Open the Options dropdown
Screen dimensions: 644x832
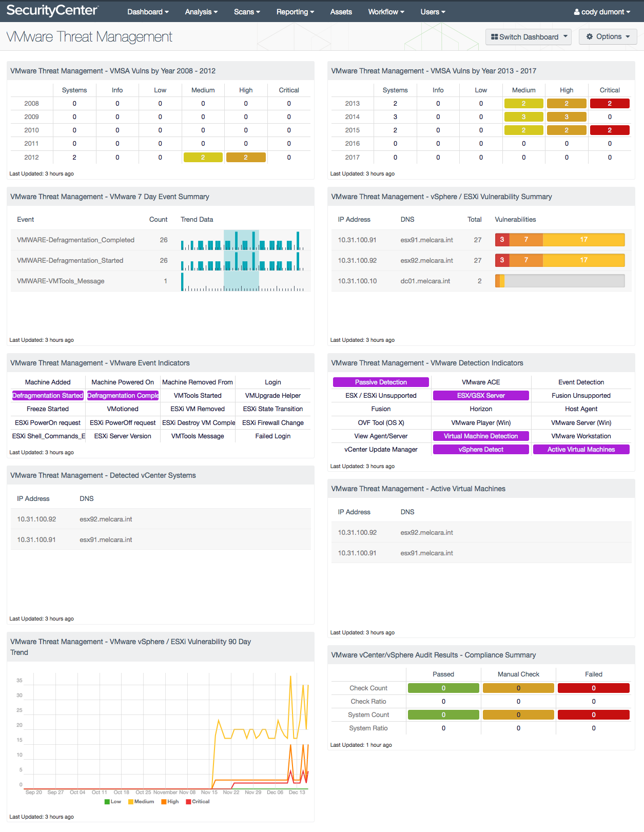click(x=608, y=37)
